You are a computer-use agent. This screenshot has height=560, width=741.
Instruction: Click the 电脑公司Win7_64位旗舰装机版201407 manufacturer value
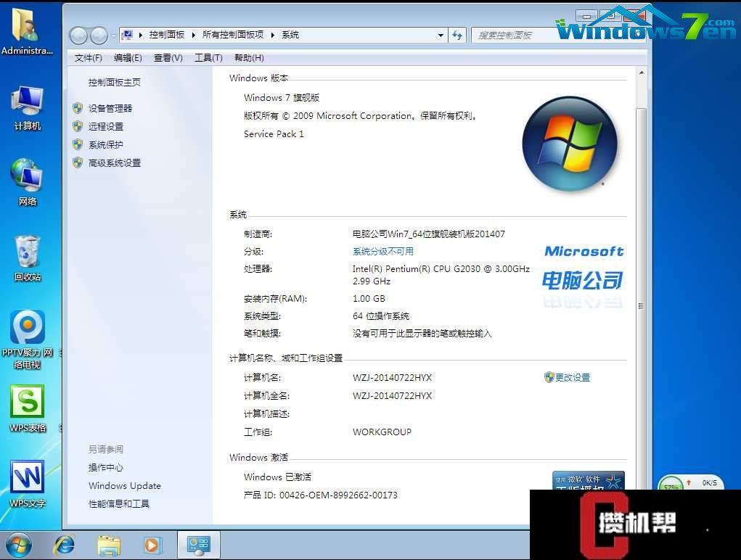(x=429, y=234)
